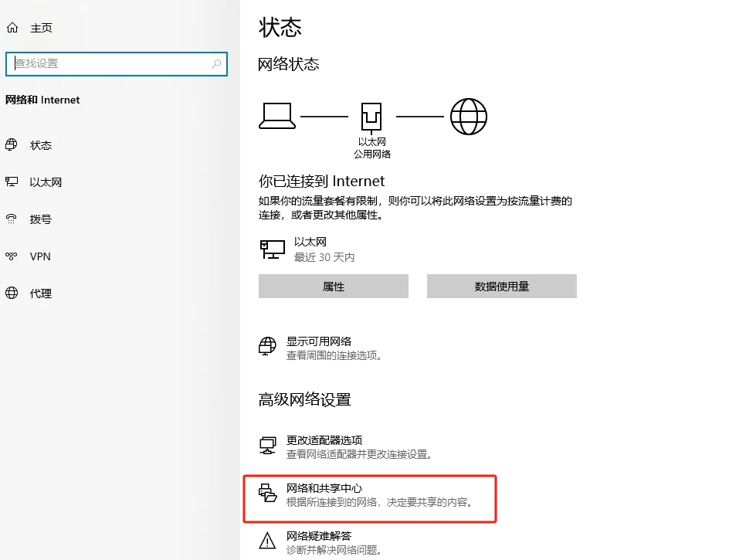Click the 高级网络设置 heading

point(305,399)
